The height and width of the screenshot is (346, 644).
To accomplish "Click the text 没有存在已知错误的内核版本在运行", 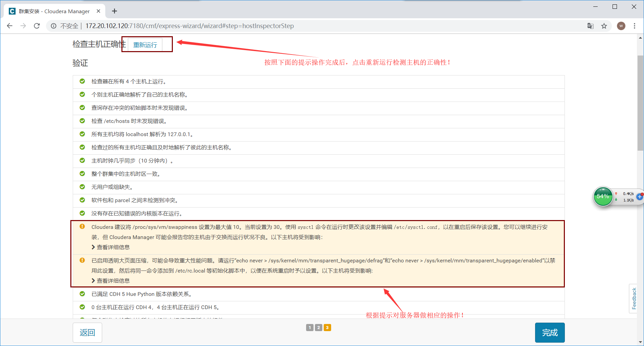I will click(x=138, y=214).
